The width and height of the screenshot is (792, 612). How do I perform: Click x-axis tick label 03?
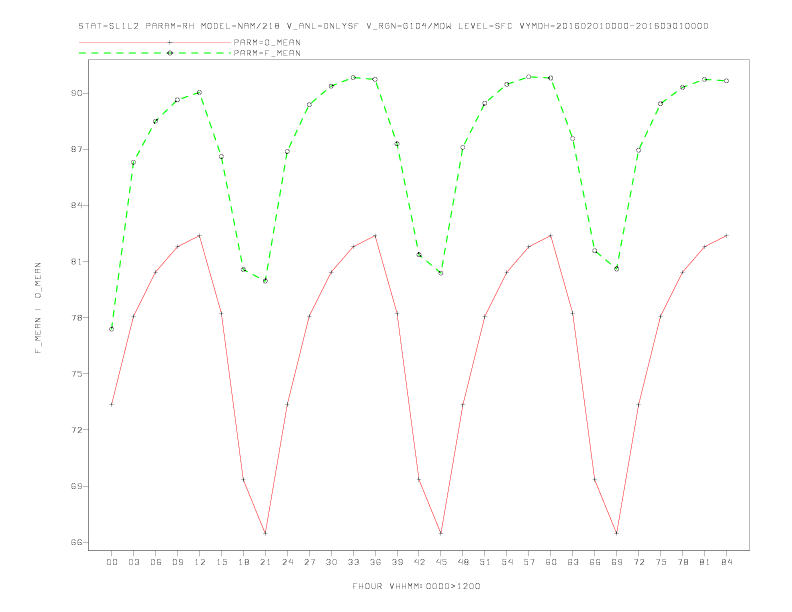point(134,562)
